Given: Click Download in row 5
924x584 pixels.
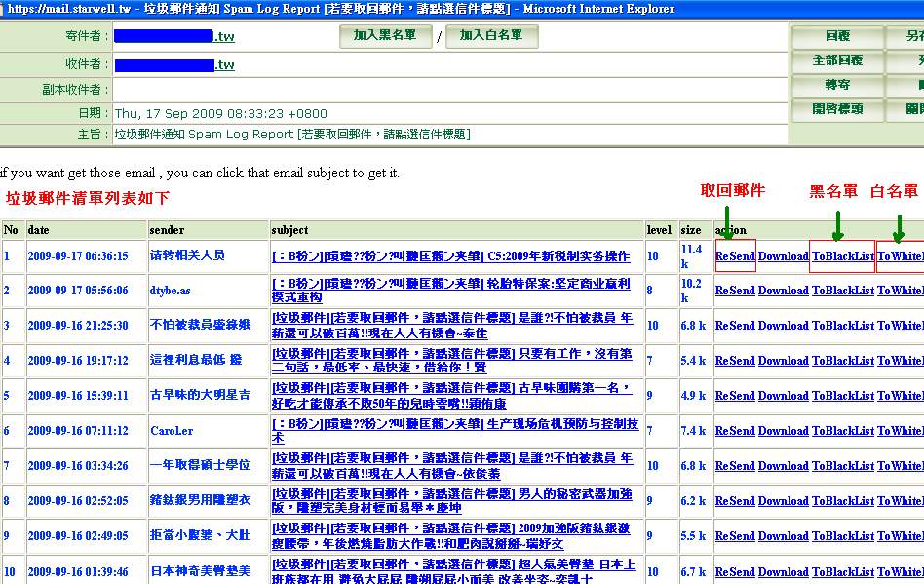Looking at the screenshot, I should point(784,396).
